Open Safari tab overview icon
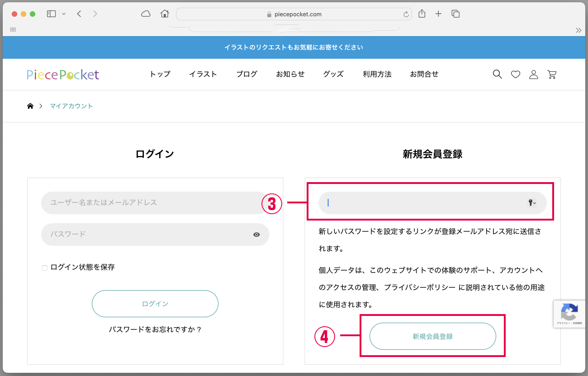 pos(455,14)
